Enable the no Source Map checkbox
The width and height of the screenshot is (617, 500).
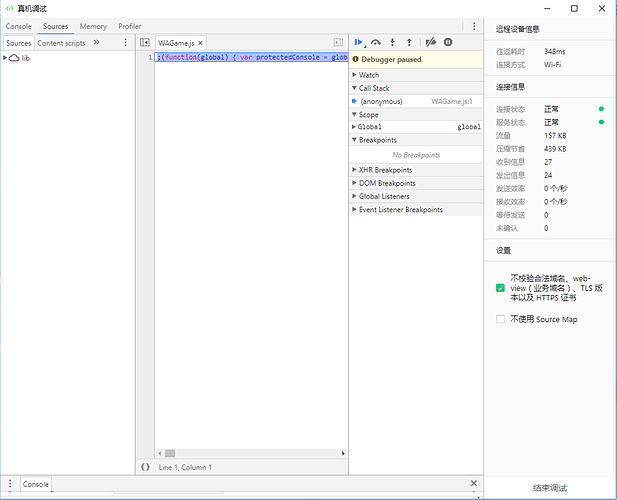[x=500, y=319]
